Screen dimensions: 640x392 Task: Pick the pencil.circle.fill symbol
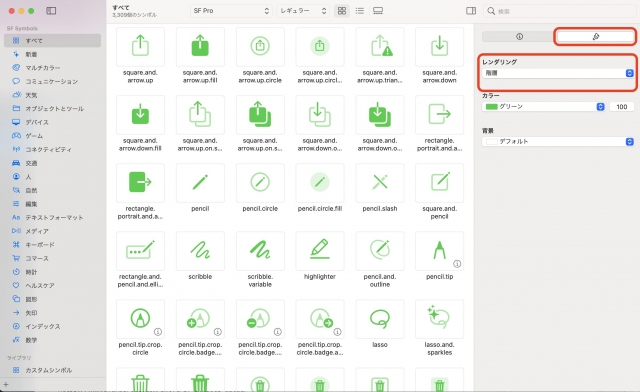pyautogui.click(x=320, y=183)
